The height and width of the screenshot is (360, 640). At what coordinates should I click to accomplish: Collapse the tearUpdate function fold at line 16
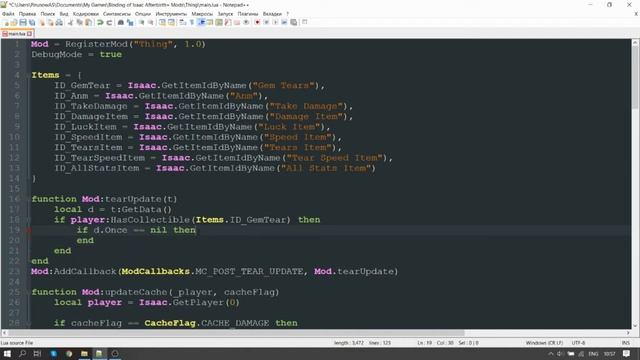click(x=28, y=199)
